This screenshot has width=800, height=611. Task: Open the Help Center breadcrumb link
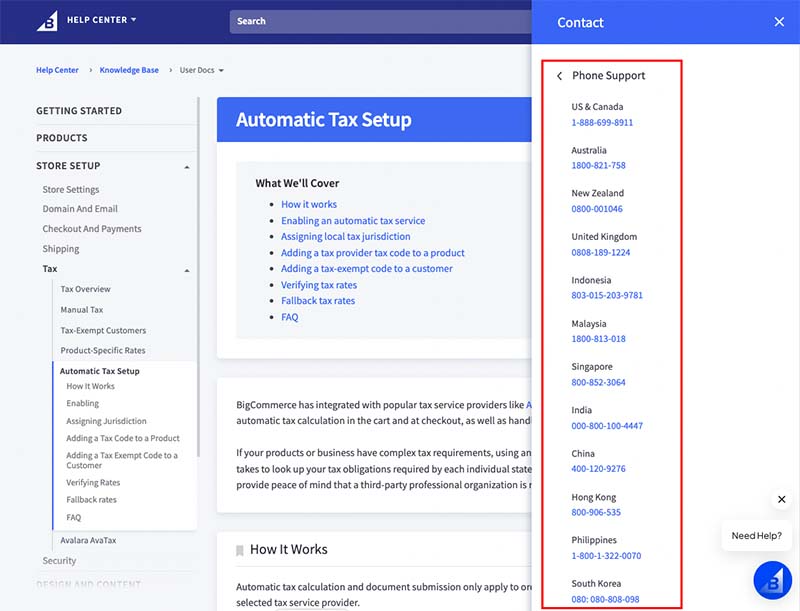coord(57,70)
